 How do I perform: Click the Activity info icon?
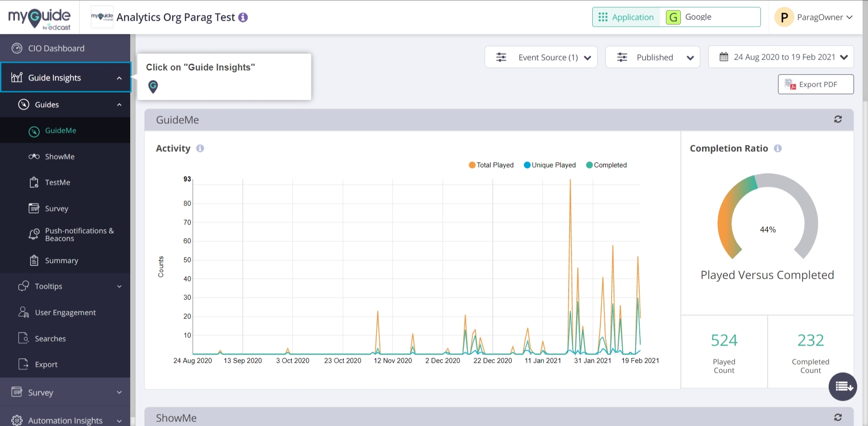pos(200,148)
